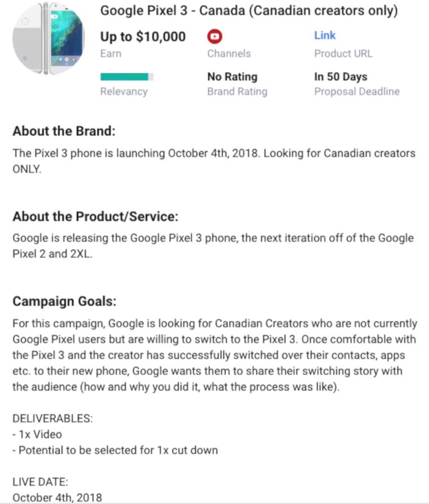Click the LIVE DATE label

pyautogui.click(x=40, y=482)
